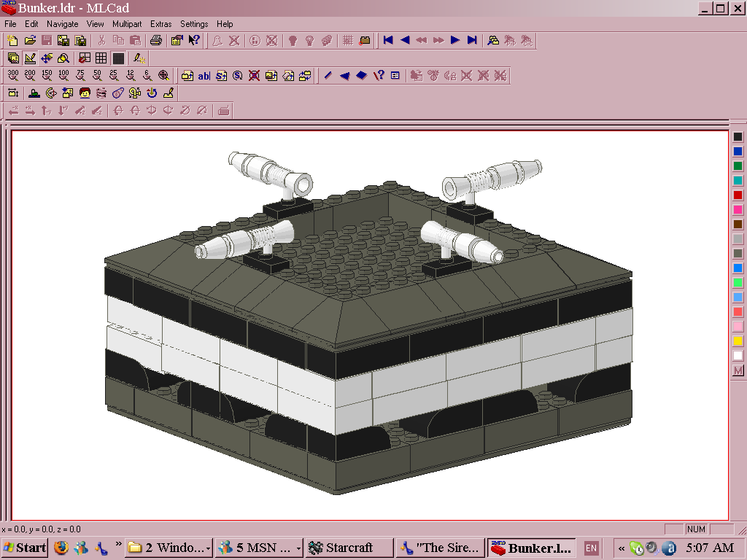The width and height of the screenshot is (747, 560).
Task: Toggle the magnet snap grid icon
Action: (x=85, y=58)
